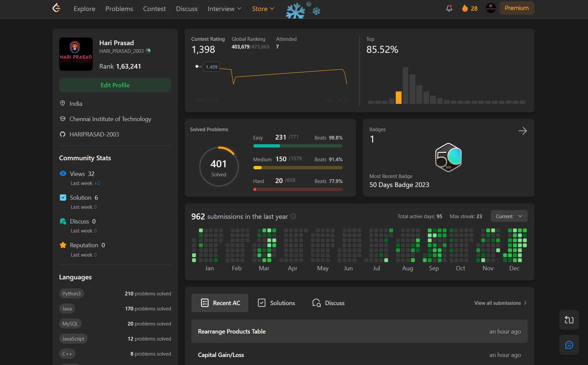Click the small badge icon beside HARI_PRASAD_2003
The image size is (588, 365).
148,51
